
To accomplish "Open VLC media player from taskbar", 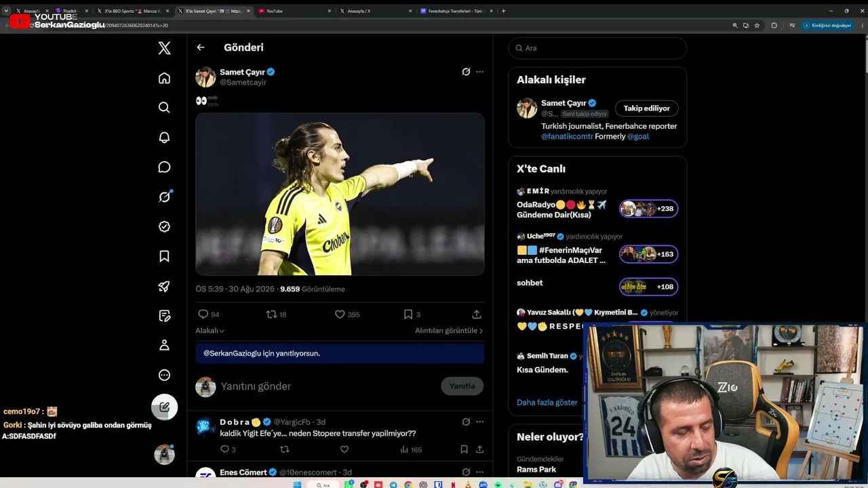I will pyautogui.click(x=468, y=485).
